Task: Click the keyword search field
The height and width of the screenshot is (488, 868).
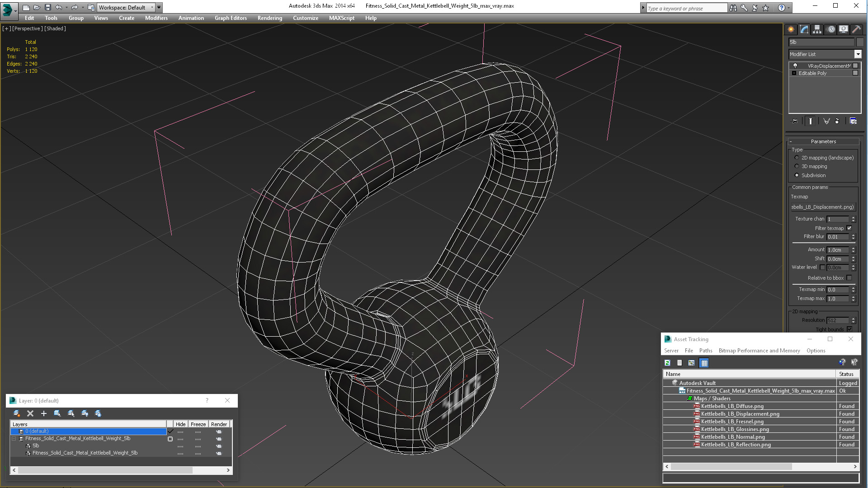Action: coord(686,8)
